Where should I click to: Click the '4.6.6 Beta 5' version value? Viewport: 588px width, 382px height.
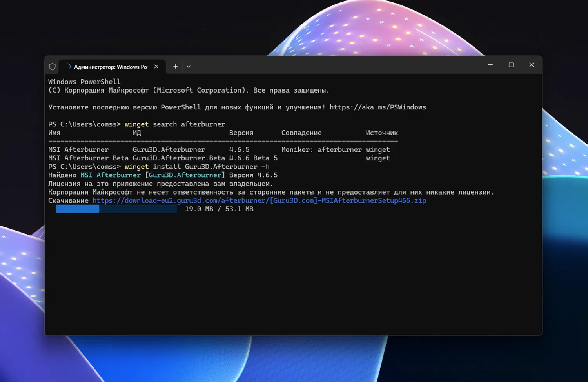[x=253, y=158]
